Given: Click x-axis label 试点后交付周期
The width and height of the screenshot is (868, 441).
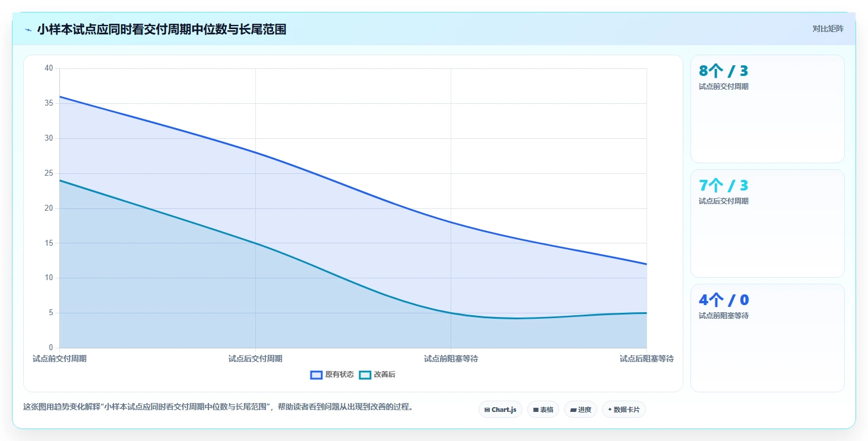Looking at the screenshot, I should (255, 358).
